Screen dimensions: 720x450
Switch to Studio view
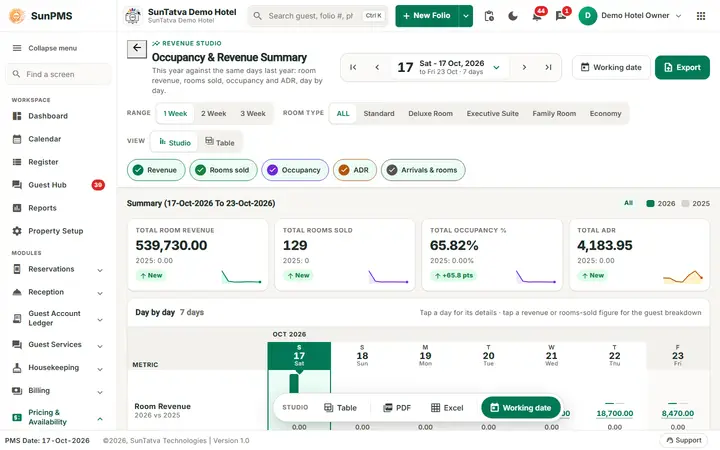[174, 142]
